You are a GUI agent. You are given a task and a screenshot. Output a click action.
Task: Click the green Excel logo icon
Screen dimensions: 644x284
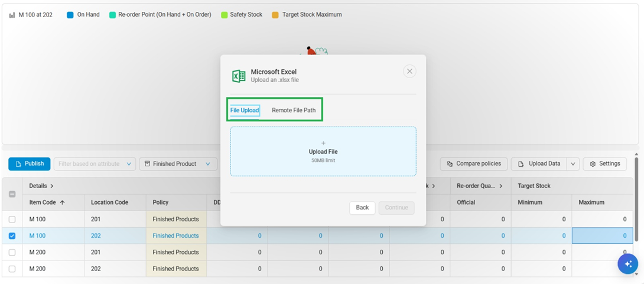pos(239,76)
